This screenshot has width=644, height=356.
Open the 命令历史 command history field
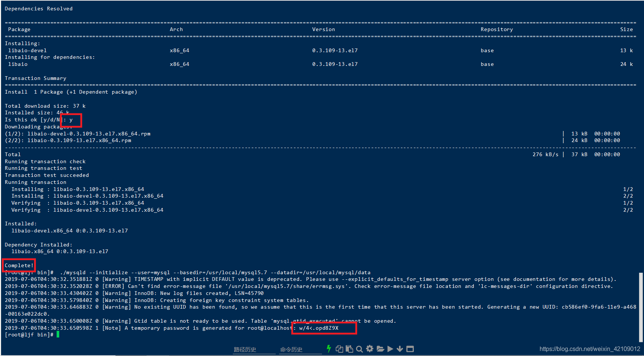[x=301, y=349]
